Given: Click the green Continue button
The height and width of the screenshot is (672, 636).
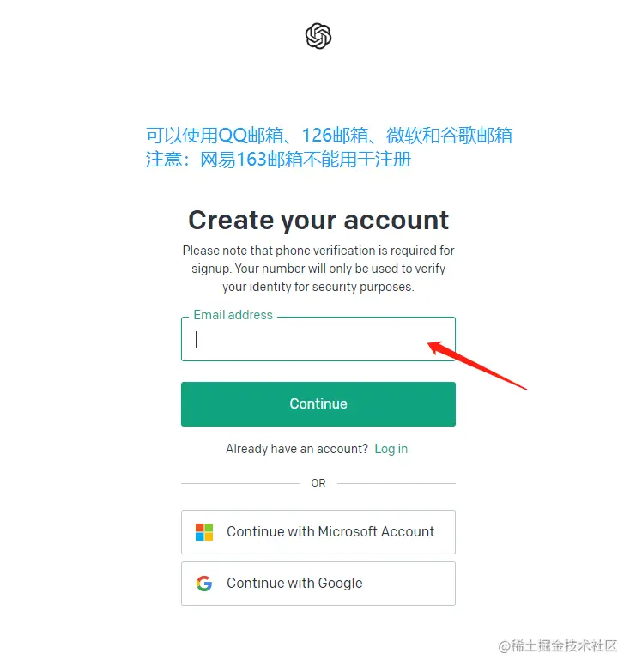Looking at the screenshot, I should tap(318, 403).
